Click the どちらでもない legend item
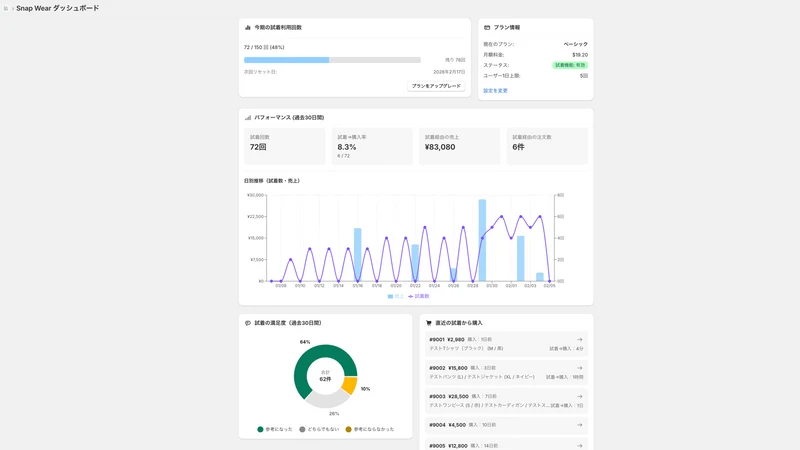This screenshot has height=450, width=800. (319, 429)
